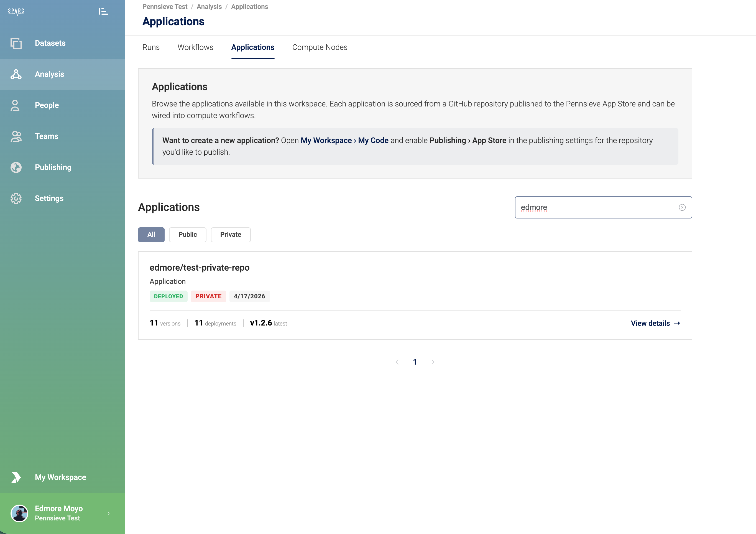Open Settings in the sidebar
756x534 pixels.
click(x=62, y=198)
